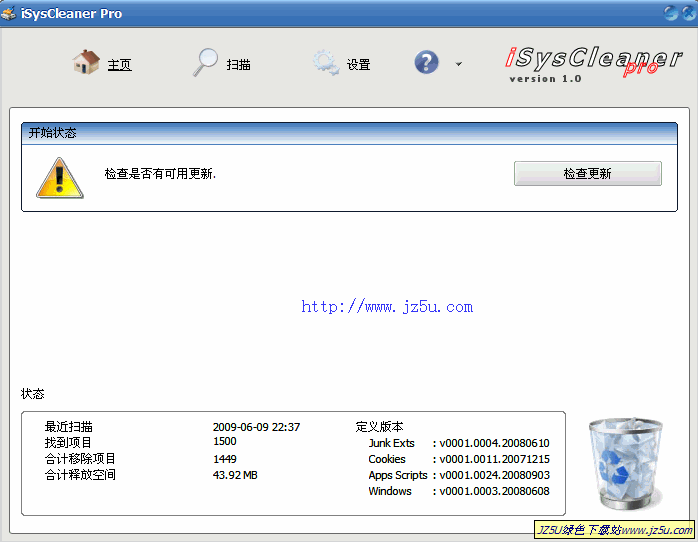Click the gears settings icon
Screen dimensions: 698x542
pyautogui.click(x=325, y=62)
